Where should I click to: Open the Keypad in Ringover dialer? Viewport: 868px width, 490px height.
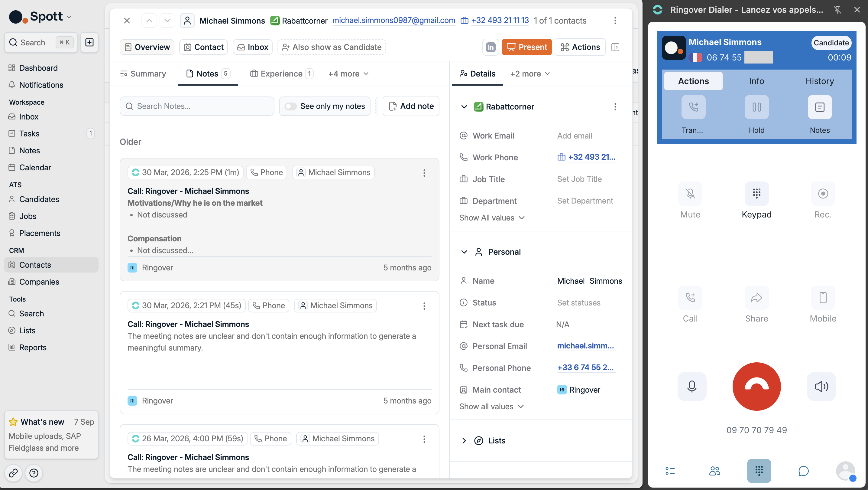click(756, 194)
